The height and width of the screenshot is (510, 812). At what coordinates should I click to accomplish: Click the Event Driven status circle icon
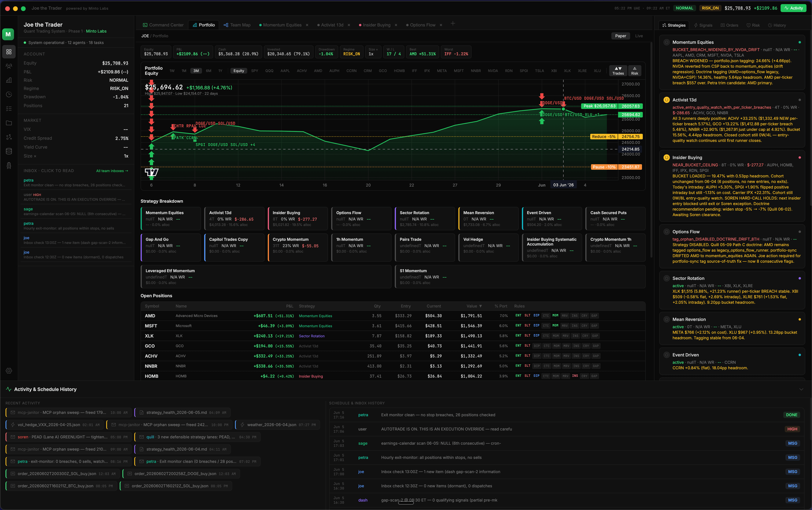click(x=666, y=355)
